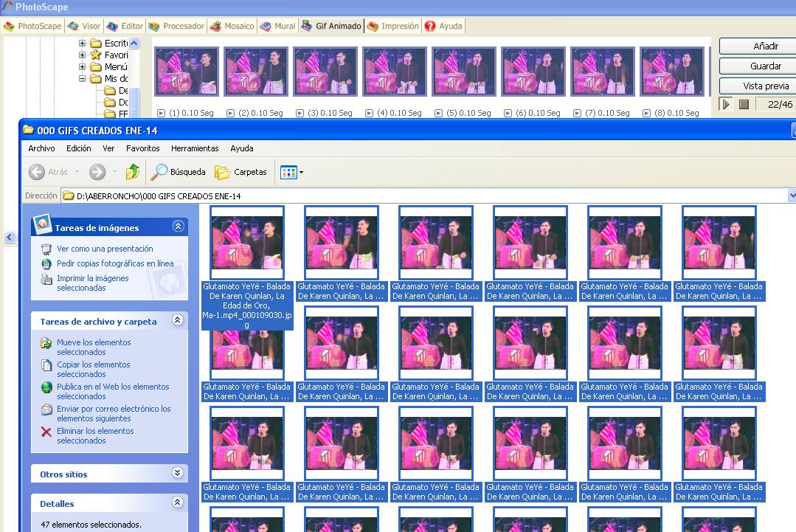Switch to the Editor tab

125,26
